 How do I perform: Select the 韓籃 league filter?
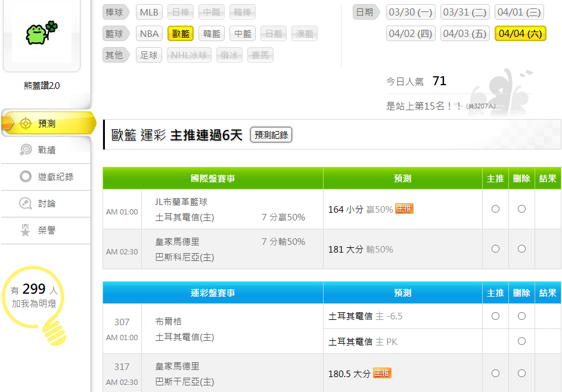pyautogui.click(x=212, y=34)
